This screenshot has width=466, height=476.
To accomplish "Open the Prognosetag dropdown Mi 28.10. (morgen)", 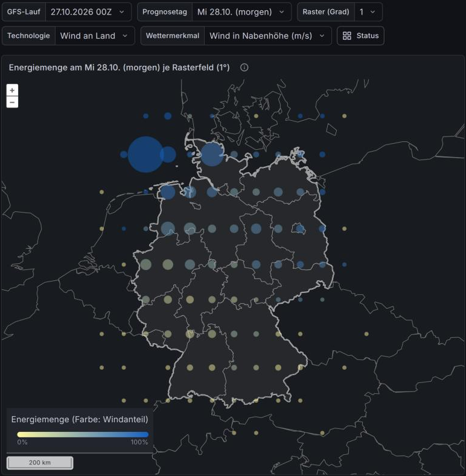I will point(241,12).
